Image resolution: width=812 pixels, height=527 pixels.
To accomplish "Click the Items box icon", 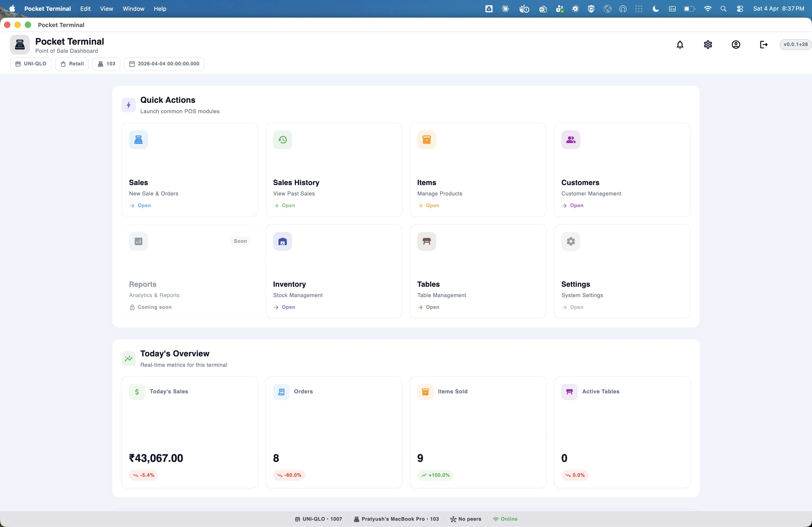I will coord(427,140).
